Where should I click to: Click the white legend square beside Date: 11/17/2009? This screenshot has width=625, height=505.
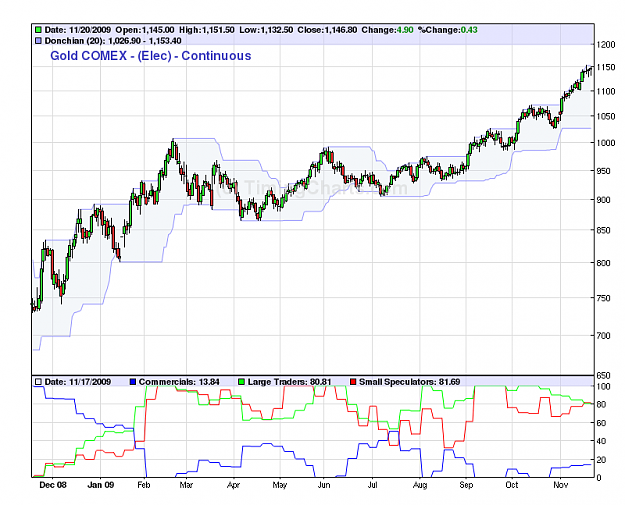[x=38, y=382]
